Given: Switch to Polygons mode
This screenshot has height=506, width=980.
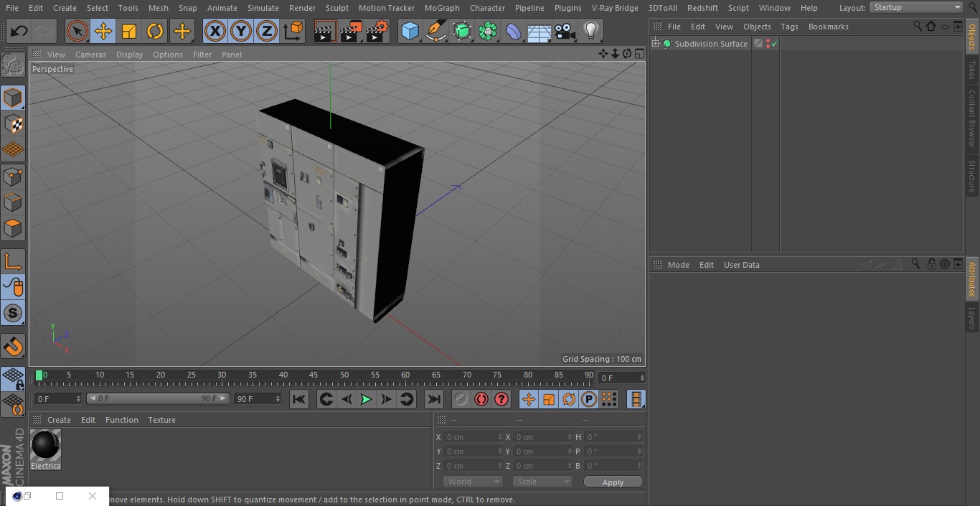Looking at the screenshot, I should (x=13, y=228).
